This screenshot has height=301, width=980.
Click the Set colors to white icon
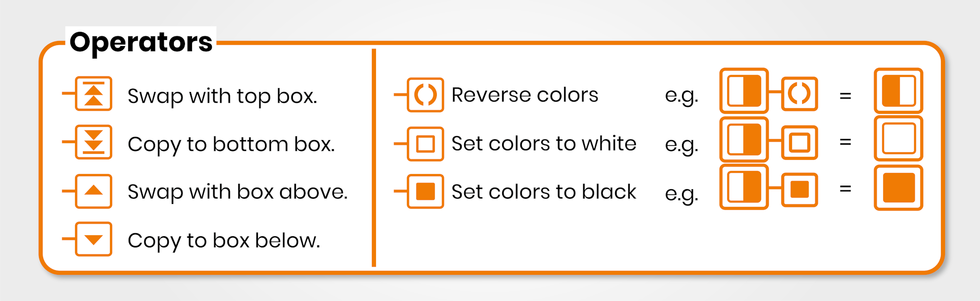coord(425,144)
